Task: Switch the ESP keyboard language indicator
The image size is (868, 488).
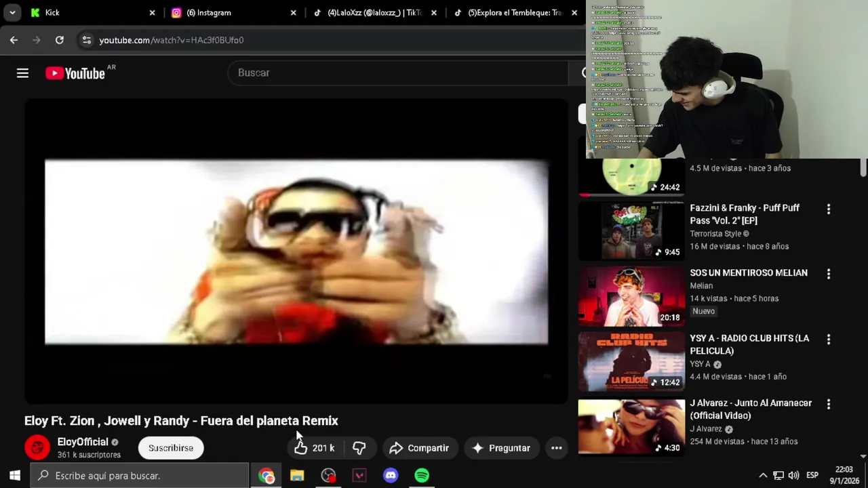Action: click(812, 475)
